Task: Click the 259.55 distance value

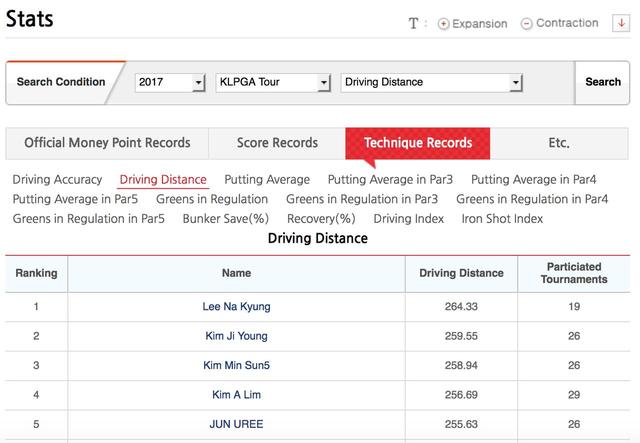Action: pos(461,336)
